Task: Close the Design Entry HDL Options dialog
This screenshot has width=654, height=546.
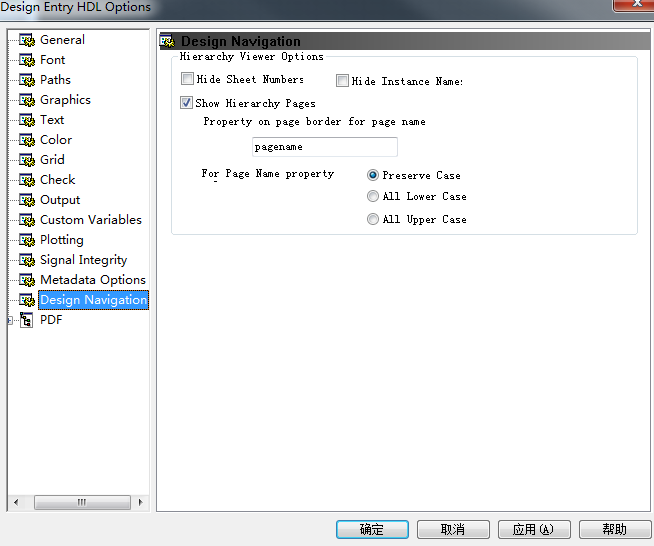Action: coord(636,4)
